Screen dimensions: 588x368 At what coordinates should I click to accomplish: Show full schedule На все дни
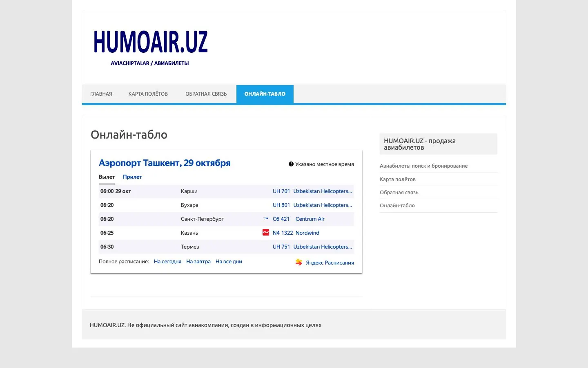pos(229,261)
